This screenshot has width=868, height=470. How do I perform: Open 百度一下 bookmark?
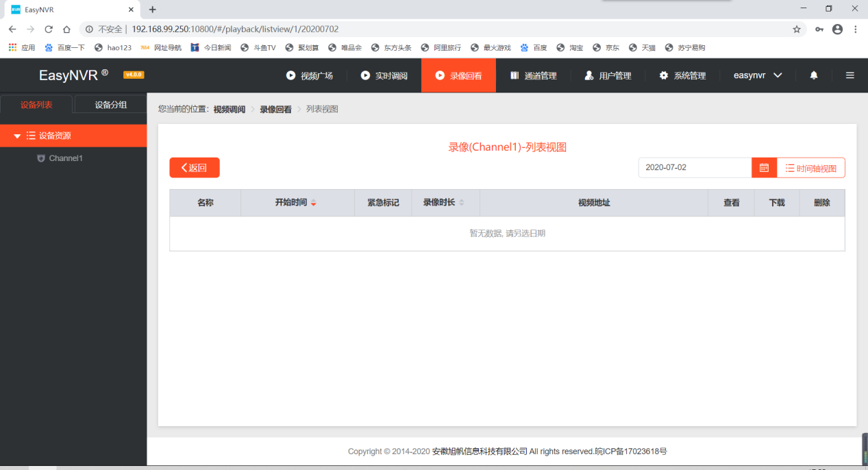coord(64,48)
